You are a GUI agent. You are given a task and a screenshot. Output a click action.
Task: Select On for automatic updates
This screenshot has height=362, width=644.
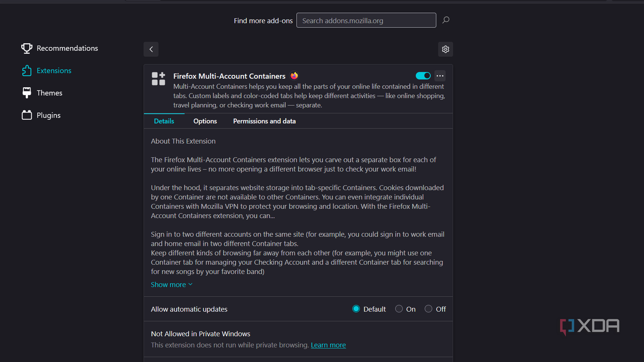(399, 309)
